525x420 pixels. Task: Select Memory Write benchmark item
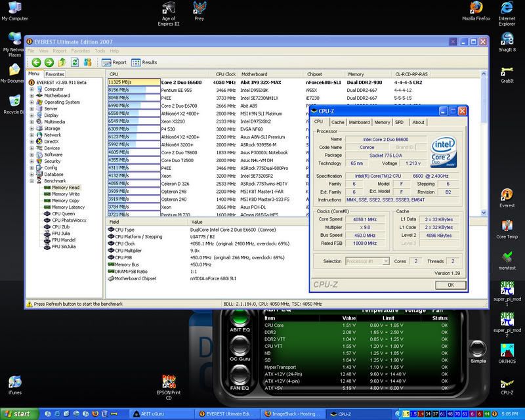[x=66, y=194]
